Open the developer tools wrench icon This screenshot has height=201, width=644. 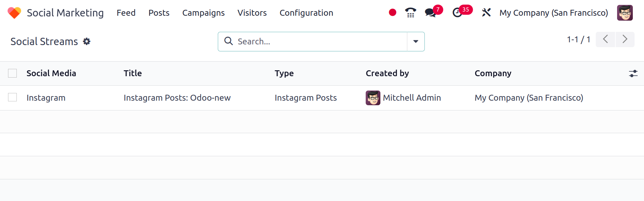tap(486, 13)
